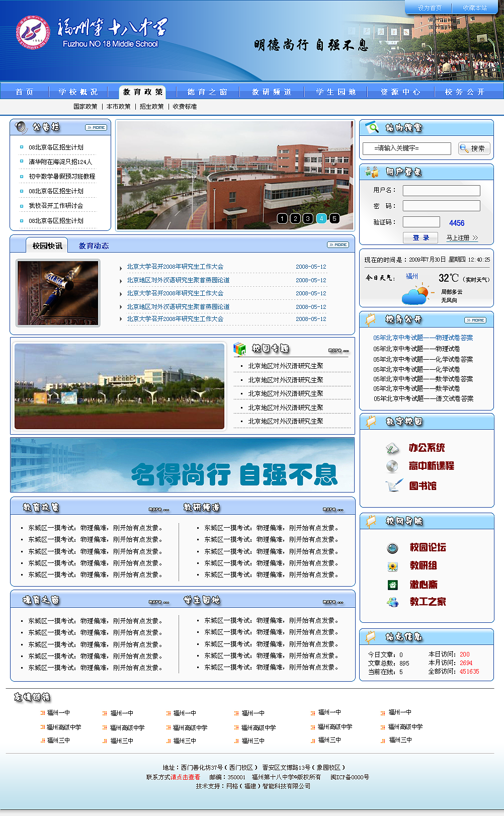Open 学生园地 navigation item

[x=336, y=92]
